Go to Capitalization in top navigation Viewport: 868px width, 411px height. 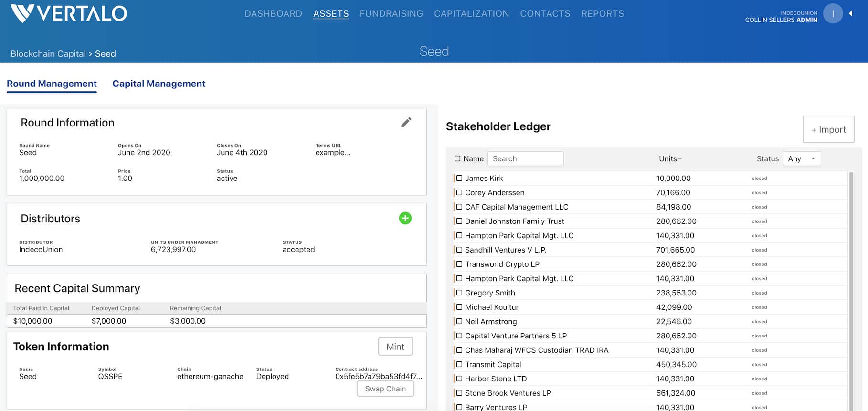tap(471, 13)
